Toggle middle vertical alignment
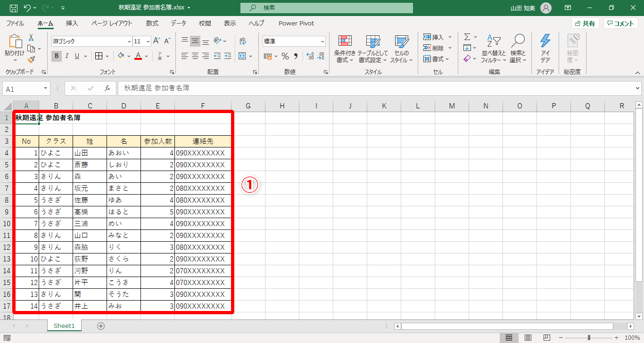 [x=195, y=41]
